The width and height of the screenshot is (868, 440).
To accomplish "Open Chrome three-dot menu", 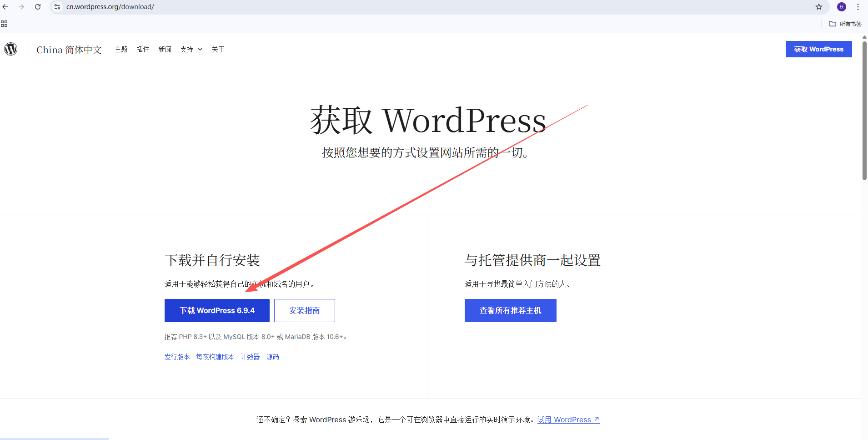I will 858,7.
